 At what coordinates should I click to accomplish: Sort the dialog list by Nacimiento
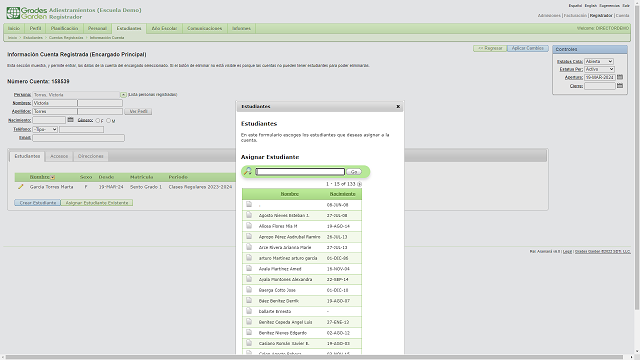pyautogui.click(x=342, y=194)
